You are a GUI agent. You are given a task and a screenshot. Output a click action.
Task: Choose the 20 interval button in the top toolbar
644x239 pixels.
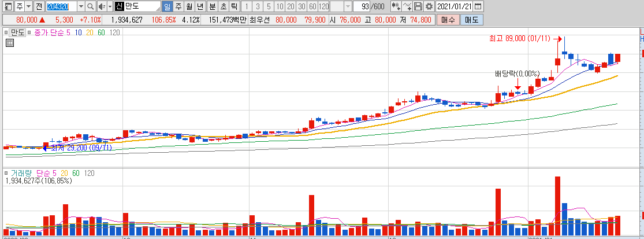tap(291, 6)
